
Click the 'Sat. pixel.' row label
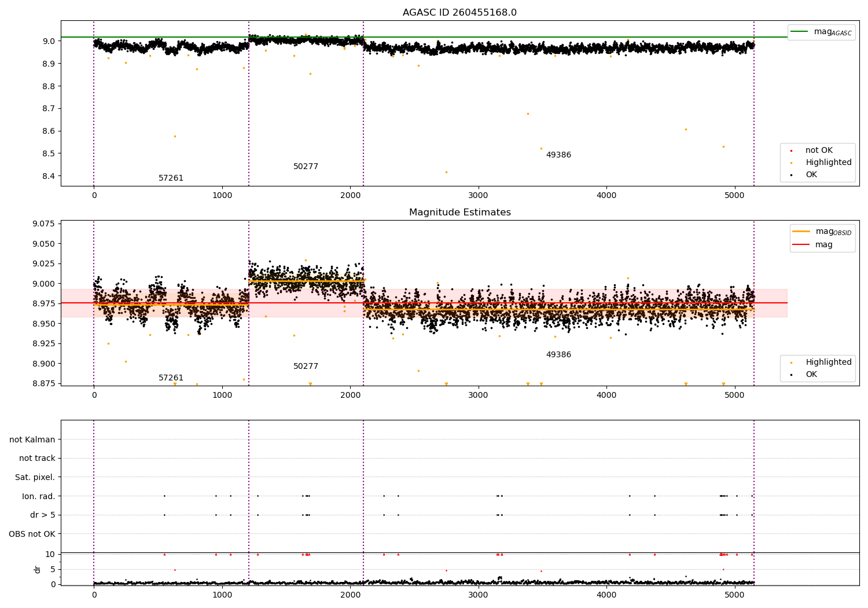click(x=35, y=478)
